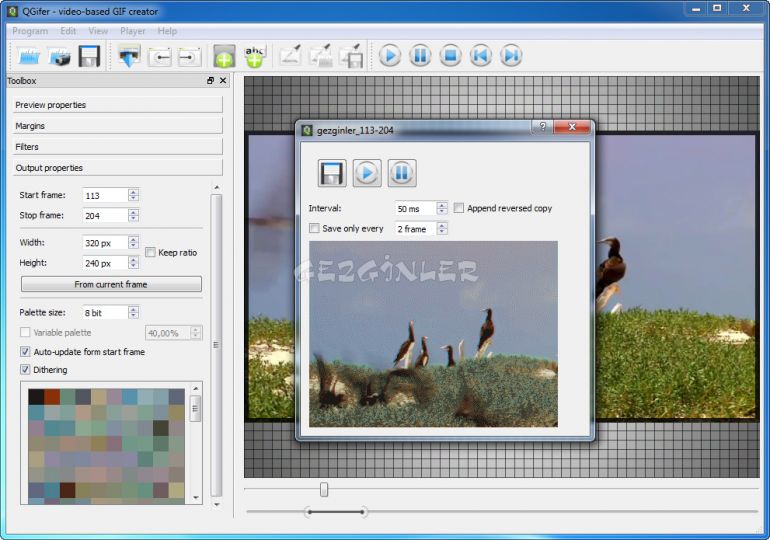
Task: Click the pen with brush icon
Action: (x=321, y=55)
